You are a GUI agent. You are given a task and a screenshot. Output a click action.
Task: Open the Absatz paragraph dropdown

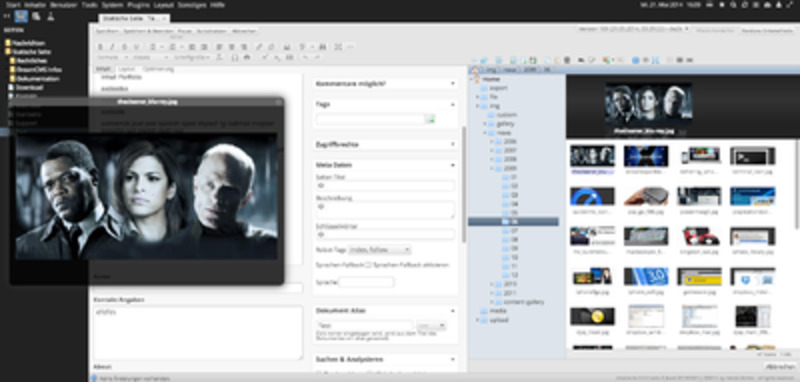(x=150, y=57)
